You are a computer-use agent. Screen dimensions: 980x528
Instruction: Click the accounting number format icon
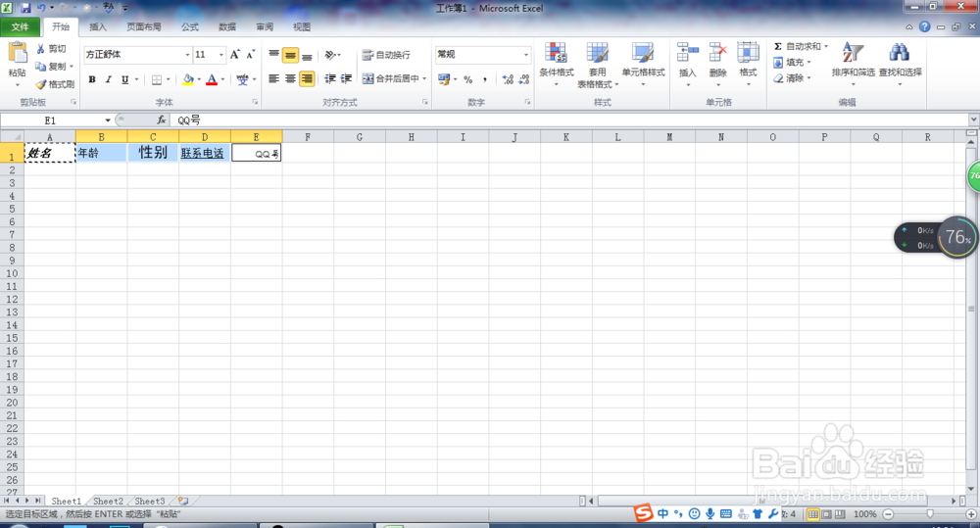pos(444,79)
